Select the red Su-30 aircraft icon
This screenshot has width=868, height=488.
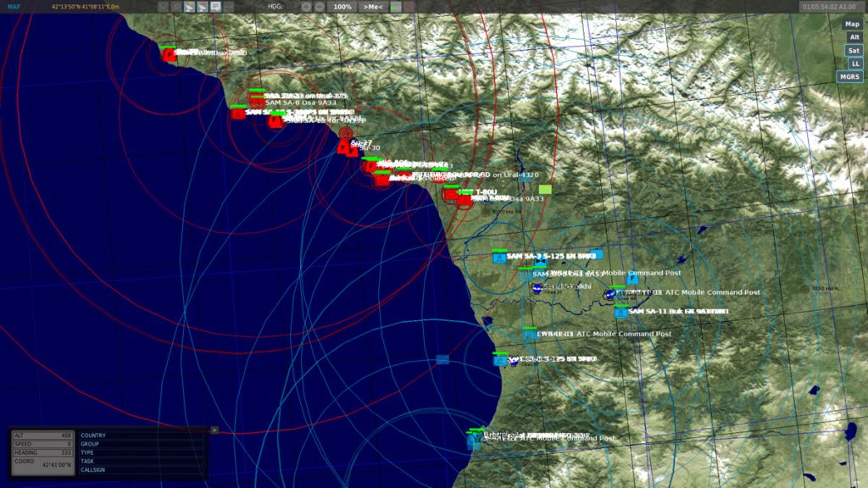pos(353,152)
